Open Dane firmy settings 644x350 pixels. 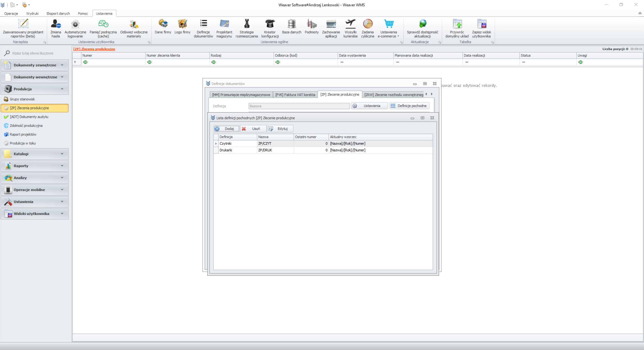[163, 26]
